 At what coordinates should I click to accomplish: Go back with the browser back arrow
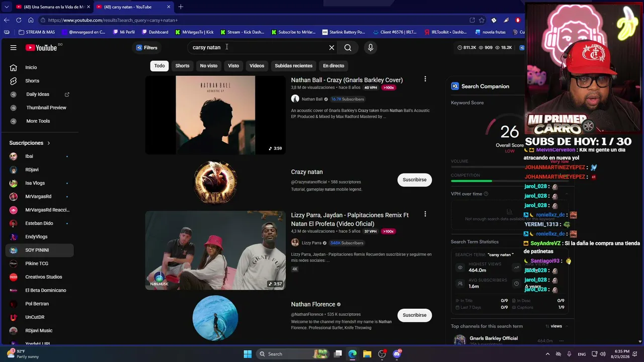click(7, 20)
